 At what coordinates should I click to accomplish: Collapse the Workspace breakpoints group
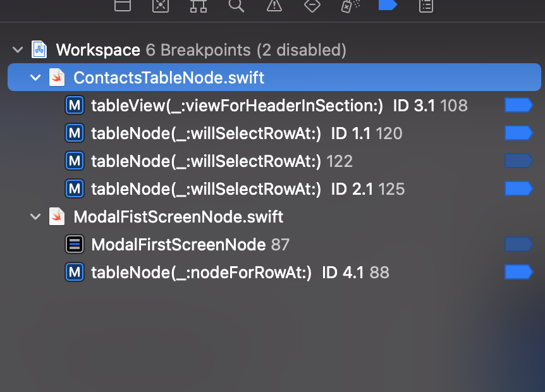click(x=18, y=50)
